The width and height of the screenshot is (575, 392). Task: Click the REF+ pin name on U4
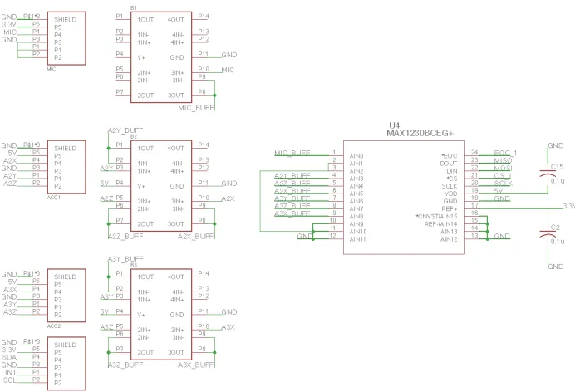[450, 208]
